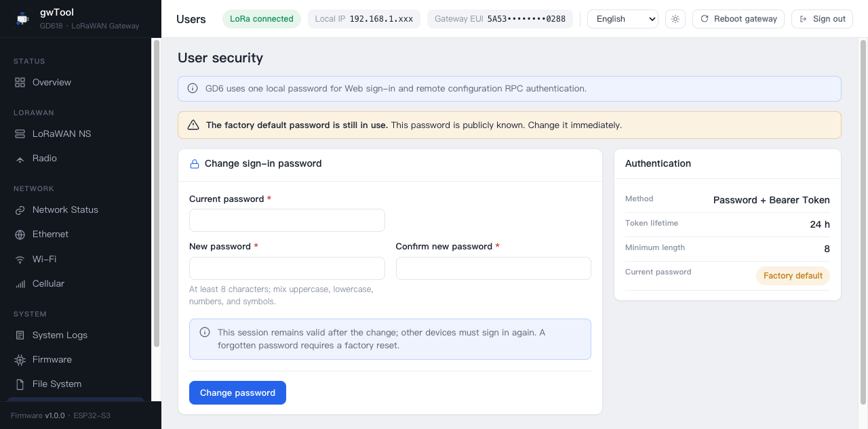Image resolution: width=868 pixels, height=429 pixels.
Task: Click the info icon in the GD6 notice
Action: point(193,88)
